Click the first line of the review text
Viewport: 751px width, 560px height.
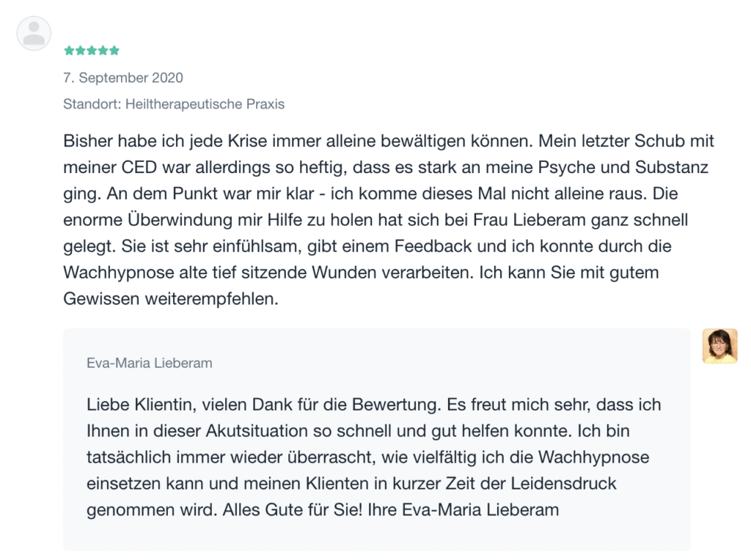(389, 141)
